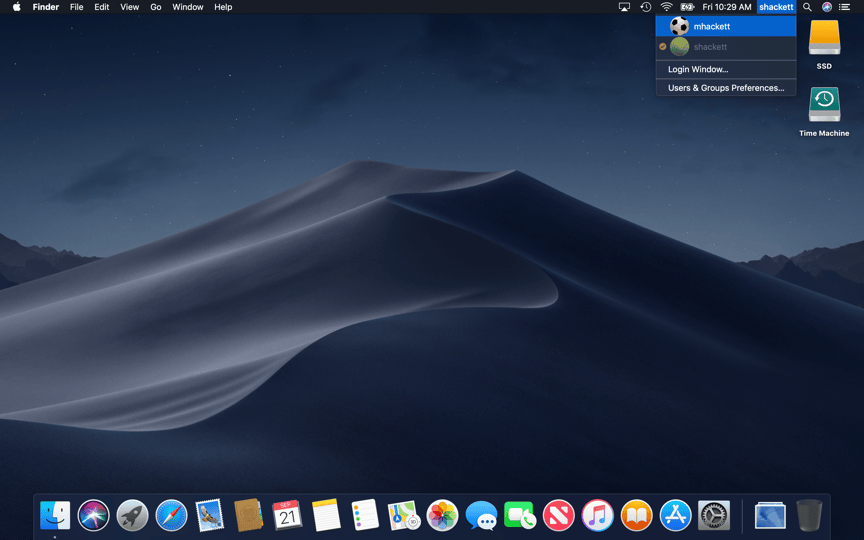Open Contacts book icon in Dock
The height and width of the screenshot is (540, 864).
click(x=249, y=515)
